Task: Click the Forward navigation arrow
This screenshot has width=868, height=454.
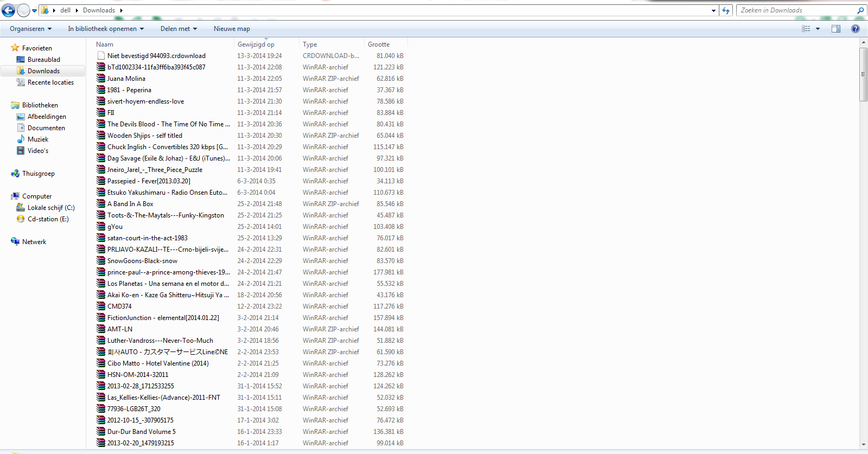Action: tap(23, 10)
